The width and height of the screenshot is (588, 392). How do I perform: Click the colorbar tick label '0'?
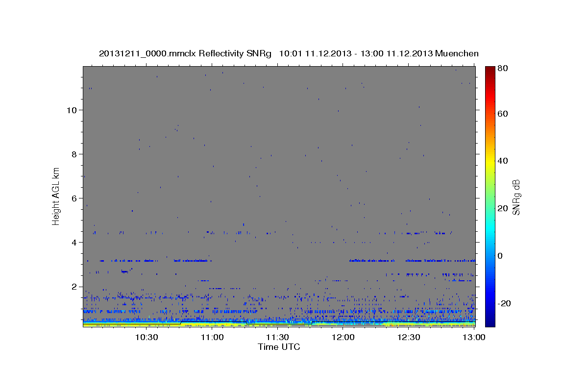500,256
